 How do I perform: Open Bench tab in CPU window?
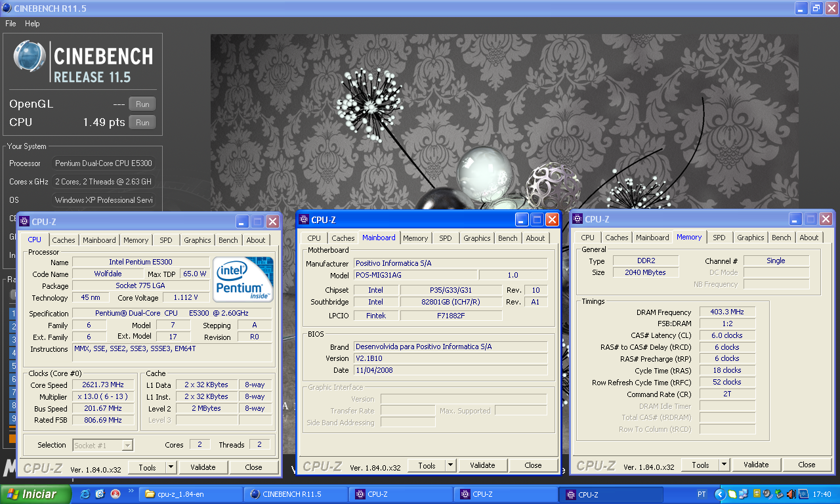pyautogui.click(x=228, y=240)
